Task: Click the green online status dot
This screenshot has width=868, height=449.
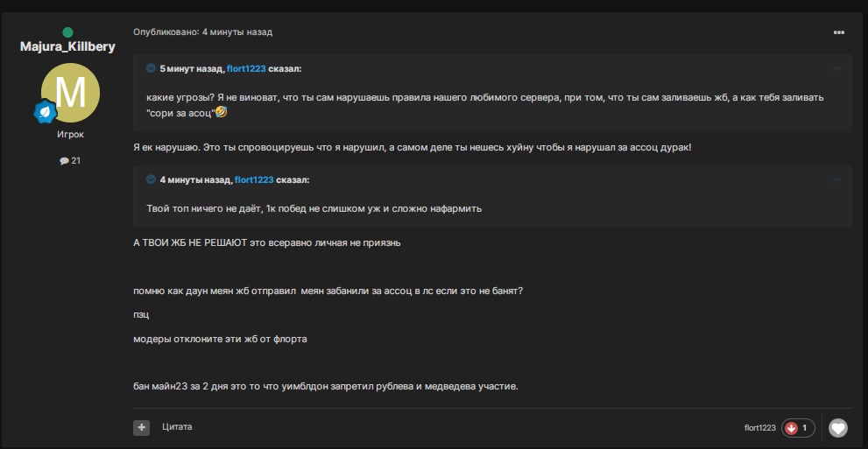Action: 67,33
